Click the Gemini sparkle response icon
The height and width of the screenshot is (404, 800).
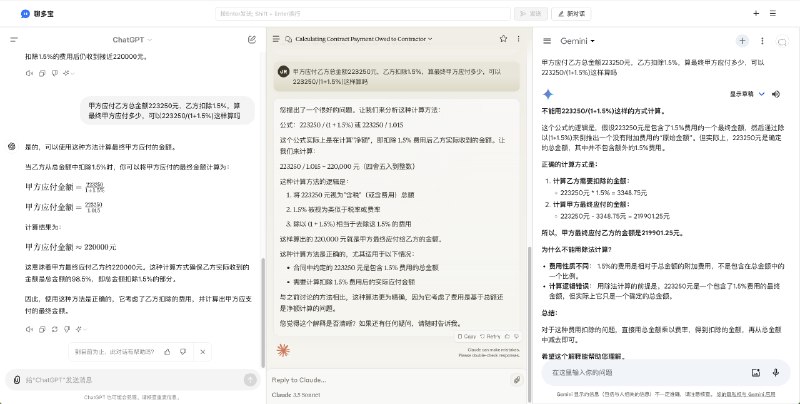pyautogui.click(x=548, y=94)
